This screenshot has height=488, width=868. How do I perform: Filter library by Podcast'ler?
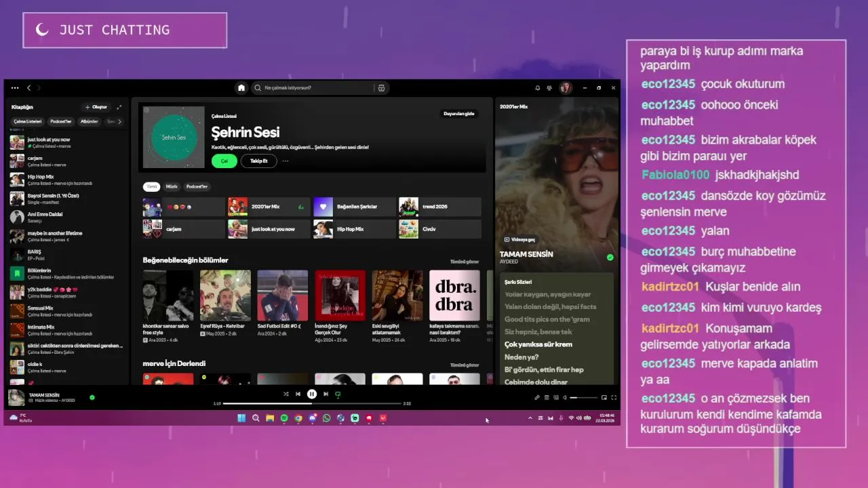pyautogui.click(x=61, y=121)
